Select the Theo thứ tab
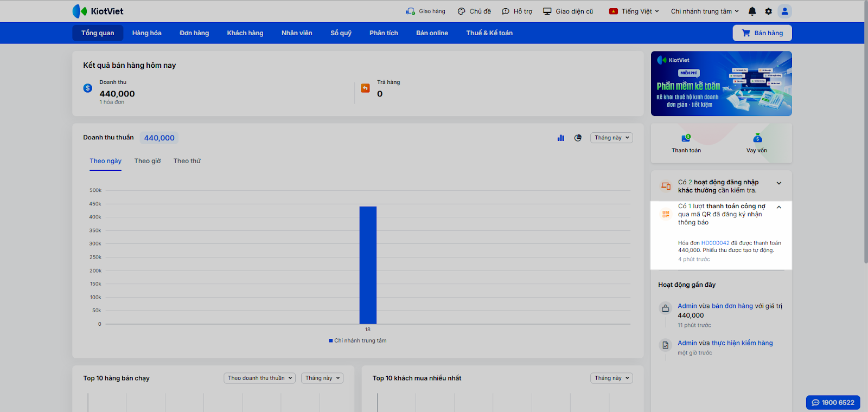Image resolution: width=868 pixels, height=412 pixels. click(x=187, y=161)
